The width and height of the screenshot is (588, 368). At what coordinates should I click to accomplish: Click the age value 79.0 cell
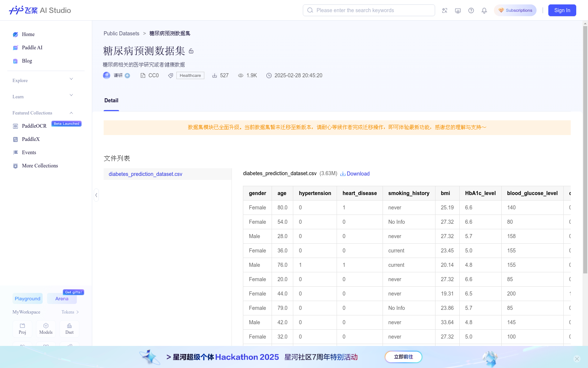tap(282, 308)
